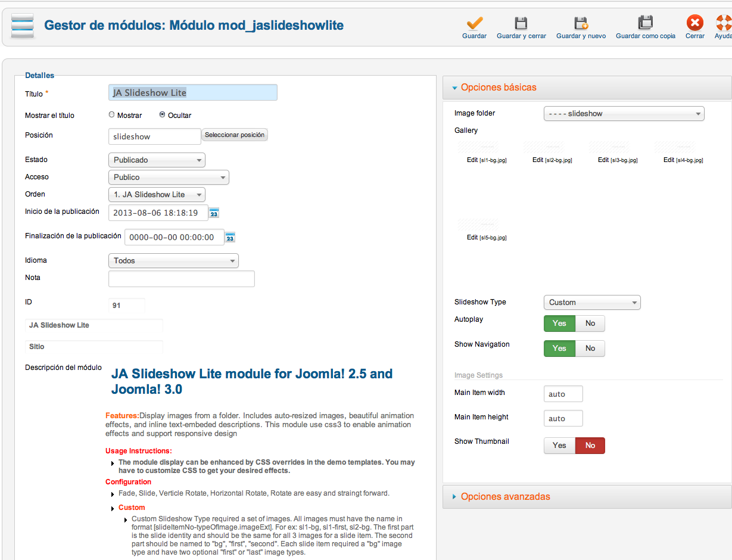Click the sl2-bg.jpg gallery thumbnail
This screenshot has height=560, width=732.
coord(543,147)
